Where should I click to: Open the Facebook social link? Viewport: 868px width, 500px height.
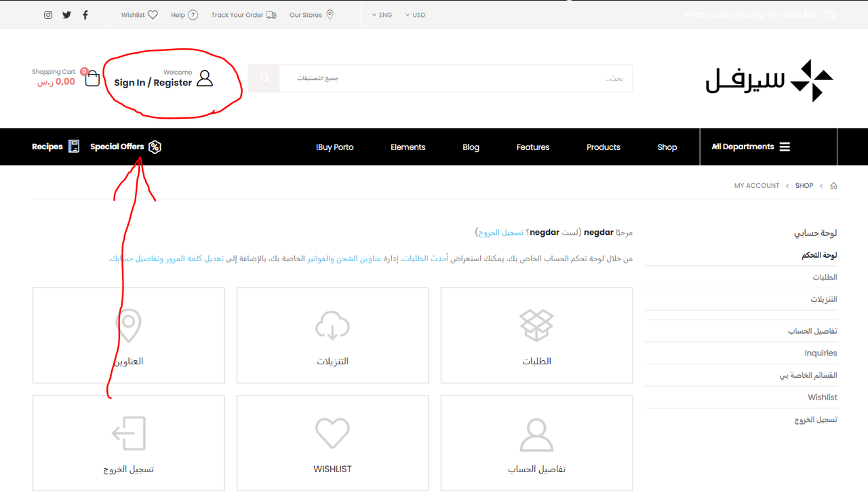[x=85, y=15]
